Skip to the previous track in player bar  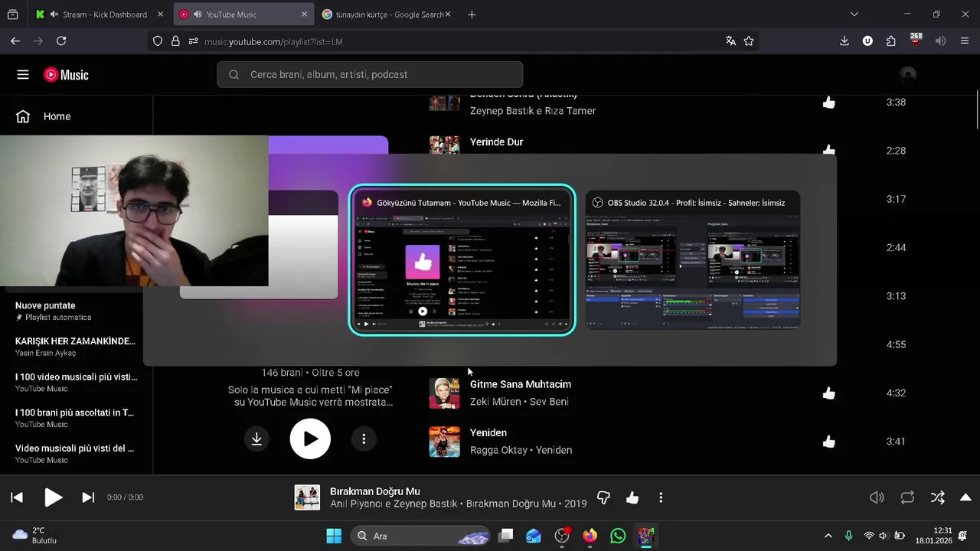click(x=17, y=497)
